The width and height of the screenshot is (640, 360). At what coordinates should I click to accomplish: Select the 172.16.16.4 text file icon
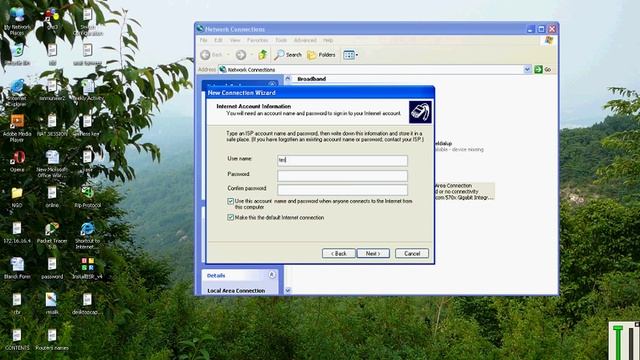(17, 233)
